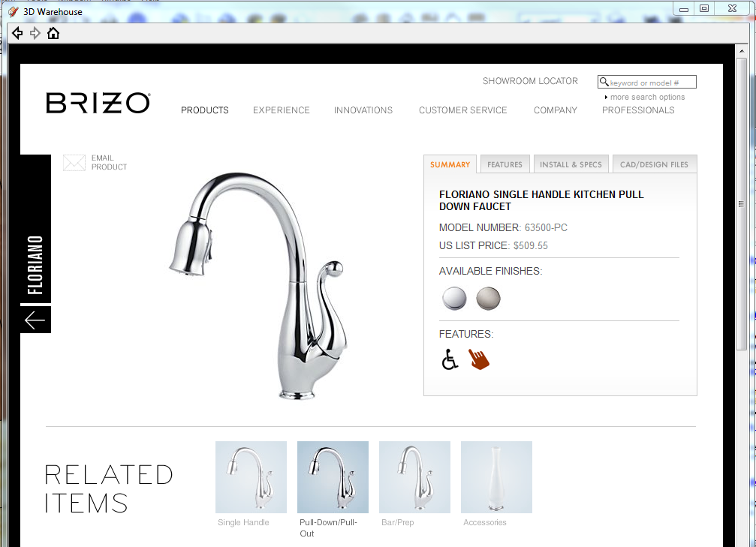Image resolution: width=756 pixels, height=547 pixels.
Task: Open the Customer Service menu
Action: click(x=463, y=110)
